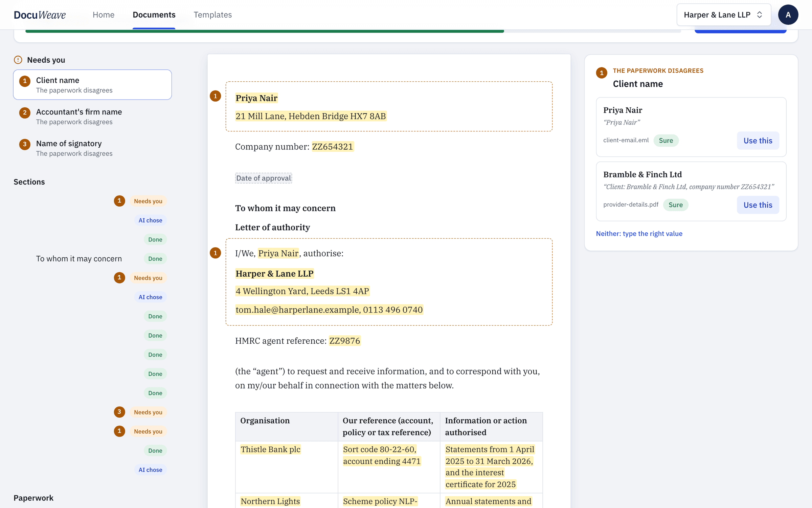Screen dimensions: 812x508
Task: Click the green progress bar at top
Action: click(x=265, y=31)
